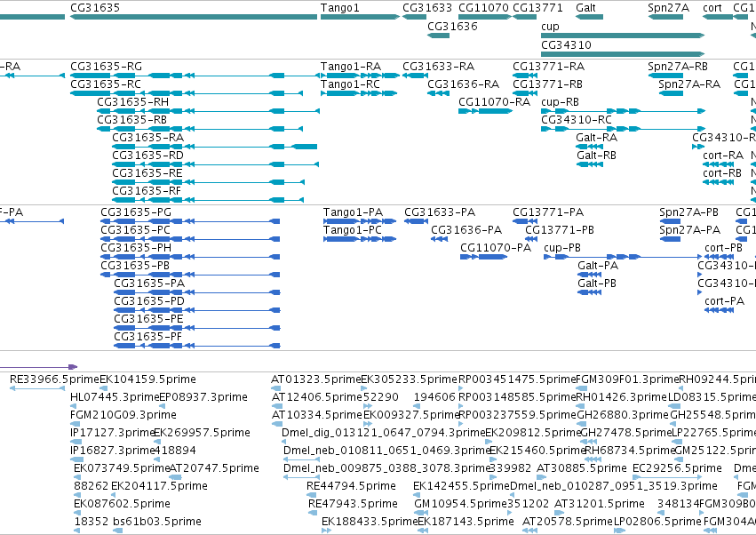Click transcript CG13771-RB
The height and width of the screenshot is (535, 756).
pos(548,84)
